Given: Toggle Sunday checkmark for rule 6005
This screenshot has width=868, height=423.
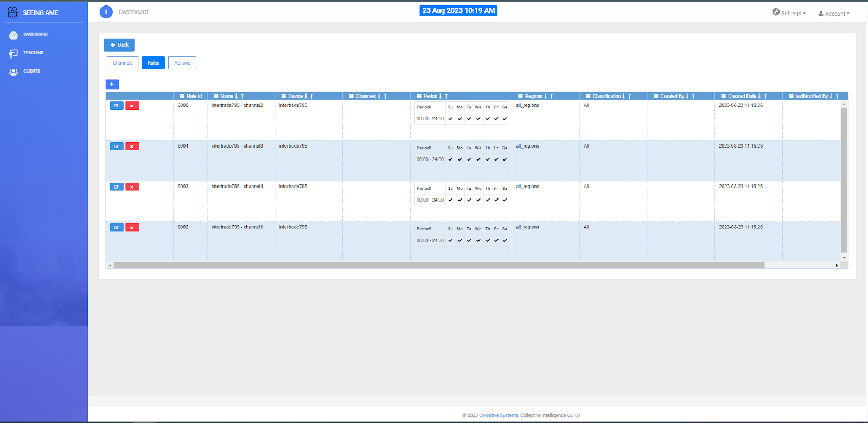Looking at the screenshot, I should 450,119.
